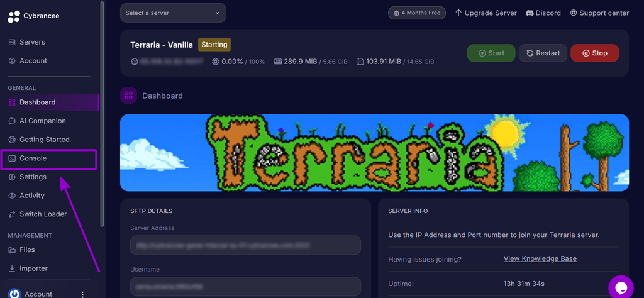Click the Start server button
Screen dimensions: 644x298
(x=491, y=53)
